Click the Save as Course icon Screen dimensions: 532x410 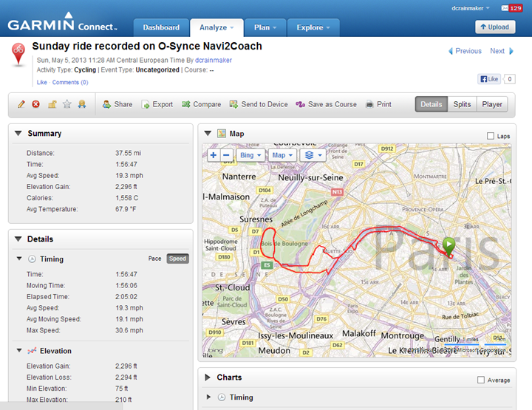(x=300, y=104)
